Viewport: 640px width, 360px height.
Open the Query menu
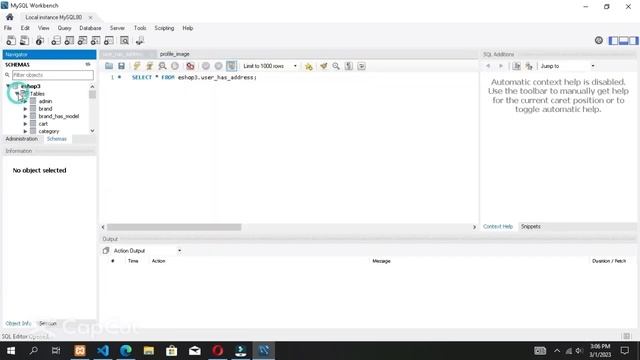(x=64, y=28)
